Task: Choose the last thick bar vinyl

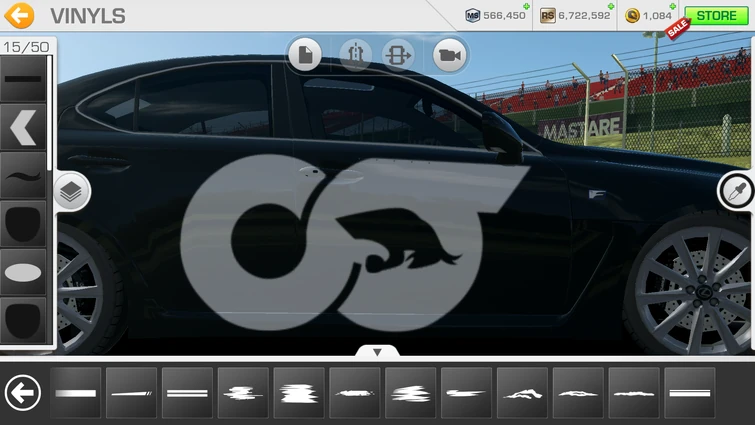Action: 690,393
